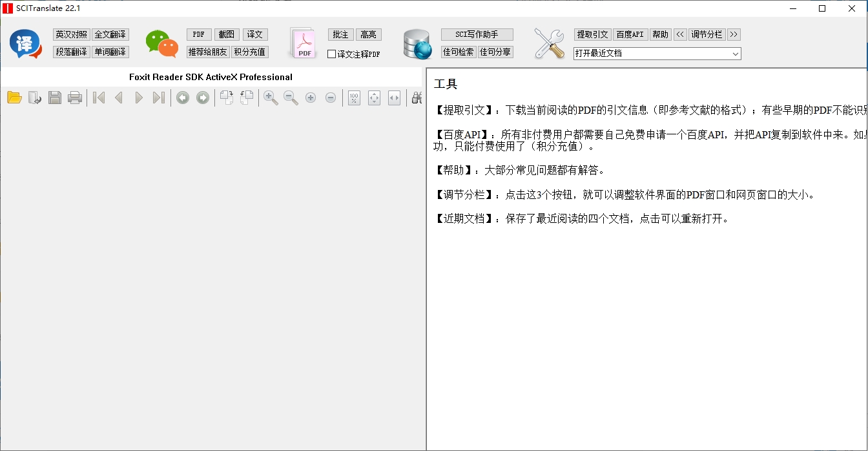Click the zoom in magnifier icon

point(271,98)
